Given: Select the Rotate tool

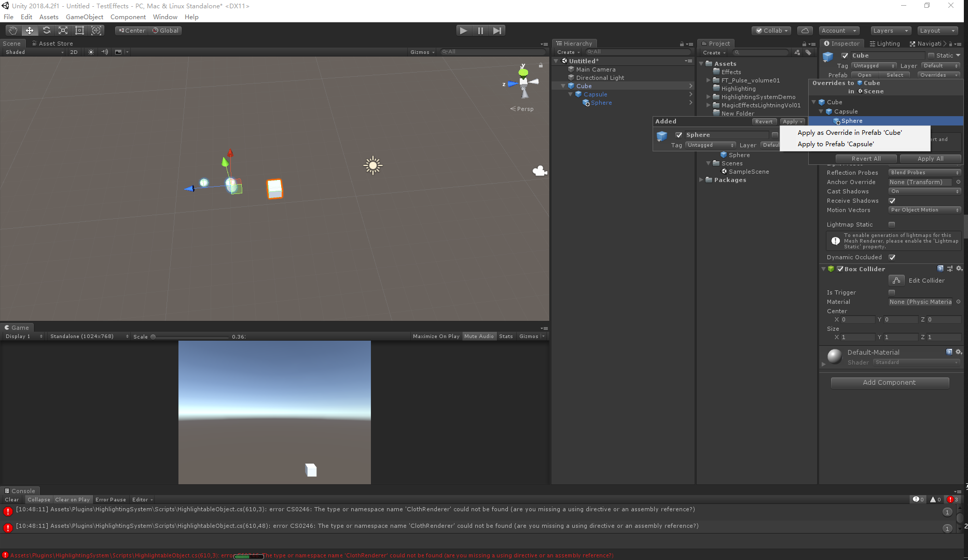Looking at the screenshot, I should 46,30.
